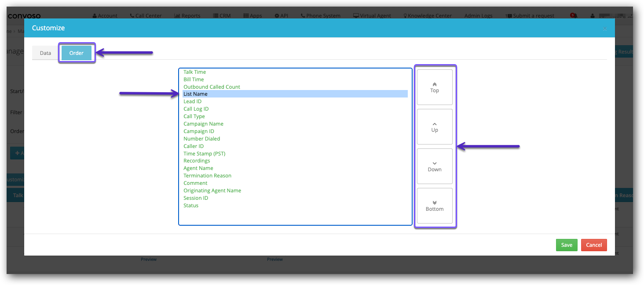Select Comment in the list
The height and width of the screenshot is (285, 644).
click(x=295, y=183)
